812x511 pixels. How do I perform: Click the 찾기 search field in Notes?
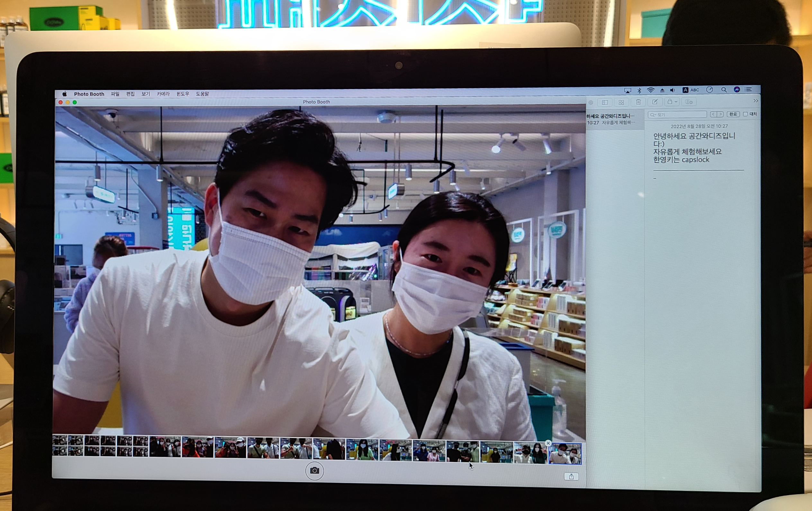tap(677, 114)
